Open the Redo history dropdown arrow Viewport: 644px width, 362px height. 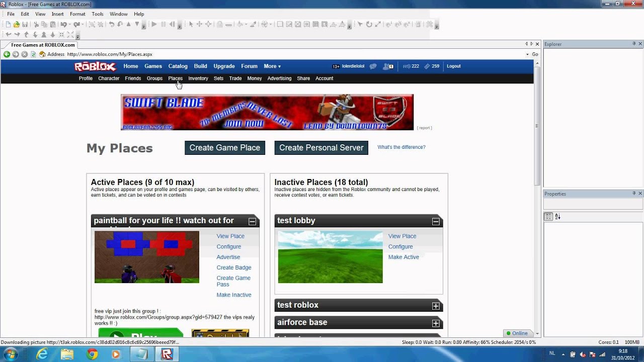[83, 24]
